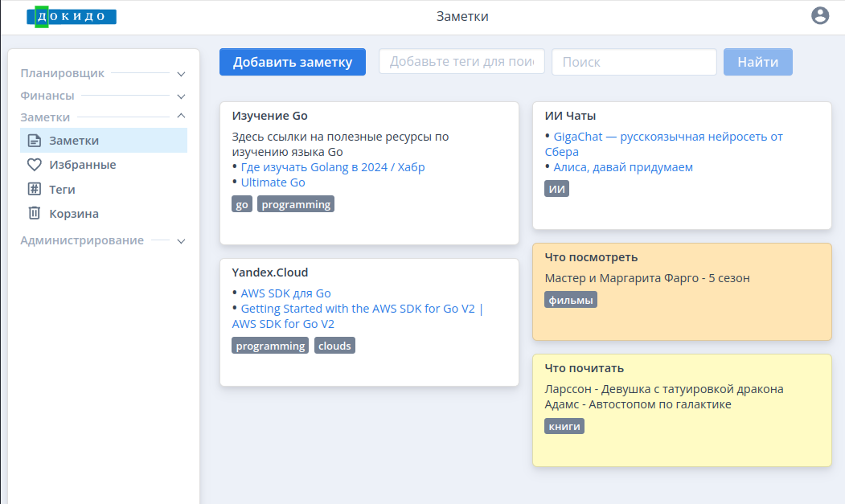The height and width of the screenshot is (504, 845).
Task: Click the Найти button
Action: pyautogui.click(x=757, y=62)
